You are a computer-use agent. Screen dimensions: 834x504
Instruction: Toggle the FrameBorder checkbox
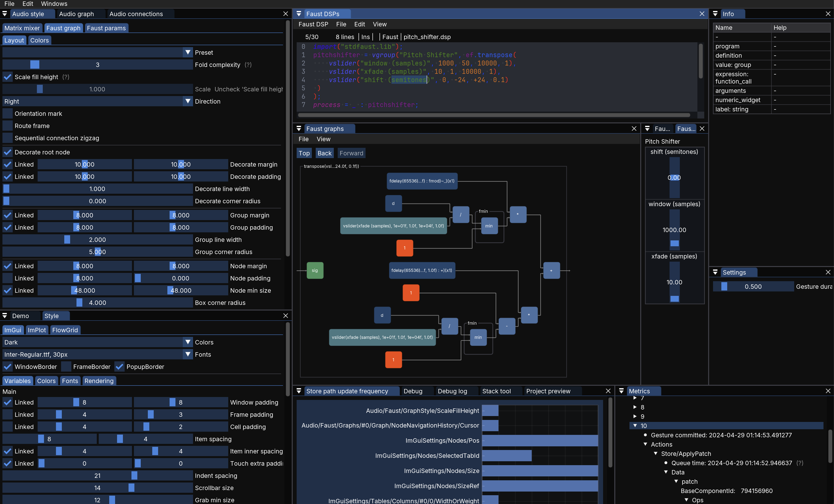click(66, 366)
